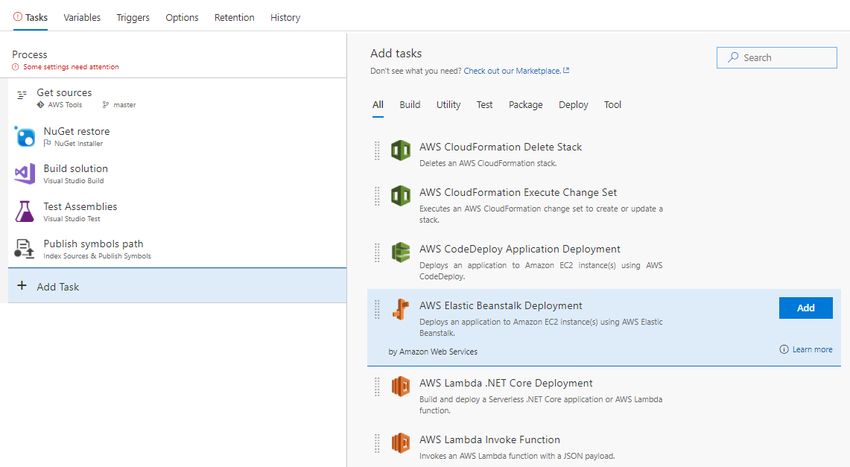The height and width of the screenshot is (467, 850).
Task: Click the AWS Lambda .NET Core Deployment icon
Action: (401, 387)
